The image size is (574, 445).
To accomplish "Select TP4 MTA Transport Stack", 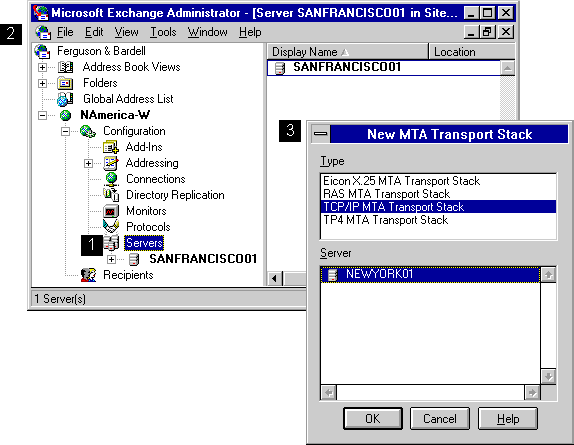I will click(x=438, y=220).
